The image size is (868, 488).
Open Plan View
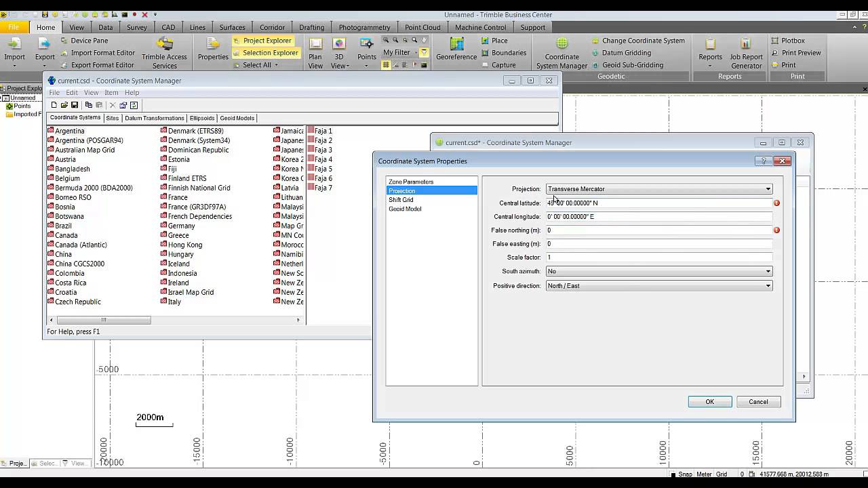tap(315, 53)
